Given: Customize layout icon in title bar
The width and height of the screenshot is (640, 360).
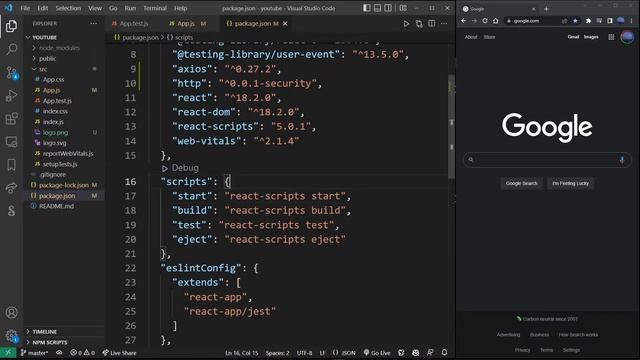Looking at the screenshot, I should 403,8.
